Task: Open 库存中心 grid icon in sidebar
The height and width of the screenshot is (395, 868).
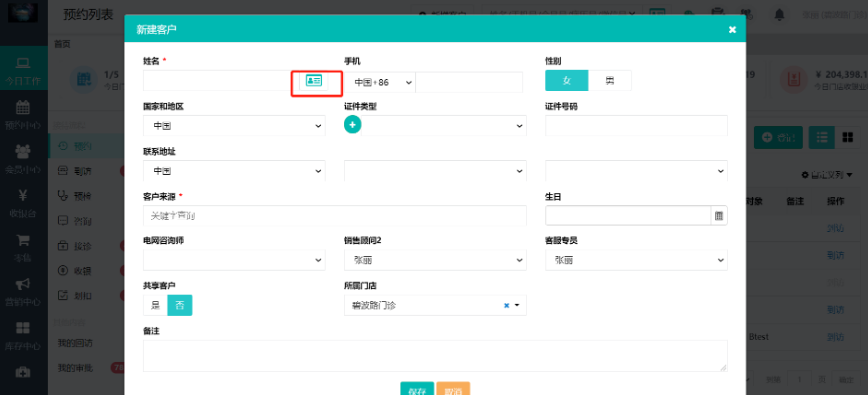Action: tap(23, 336)
